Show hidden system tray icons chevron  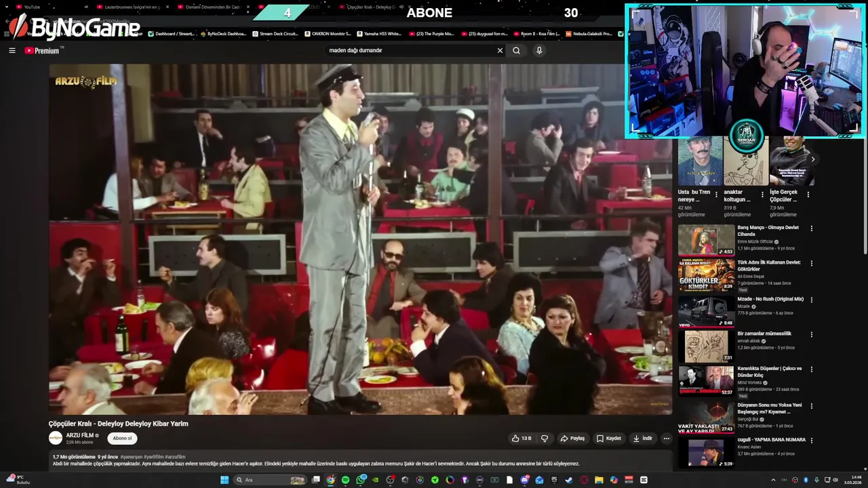773,480
